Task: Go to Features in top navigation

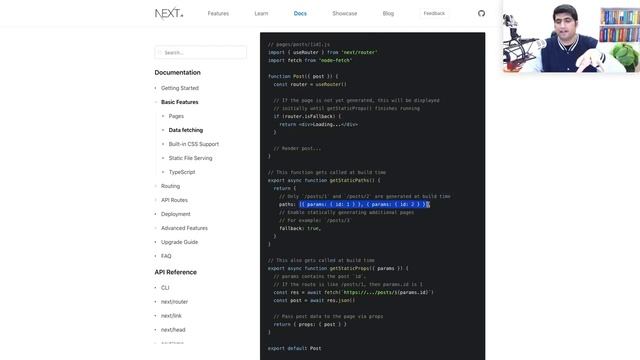Action: tap(218, 13)
